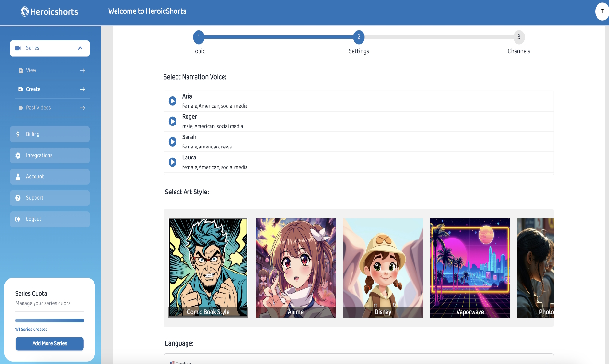Click 'Select Art Style:' label
This screenshot has width=609, height=364.
click(x=187, y=192)
